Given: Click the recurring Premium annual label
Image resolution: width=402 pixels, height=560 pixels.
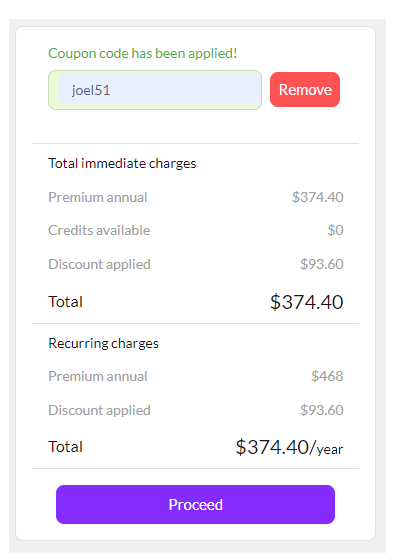Looking at the screenshot, I should click(98, 376).
